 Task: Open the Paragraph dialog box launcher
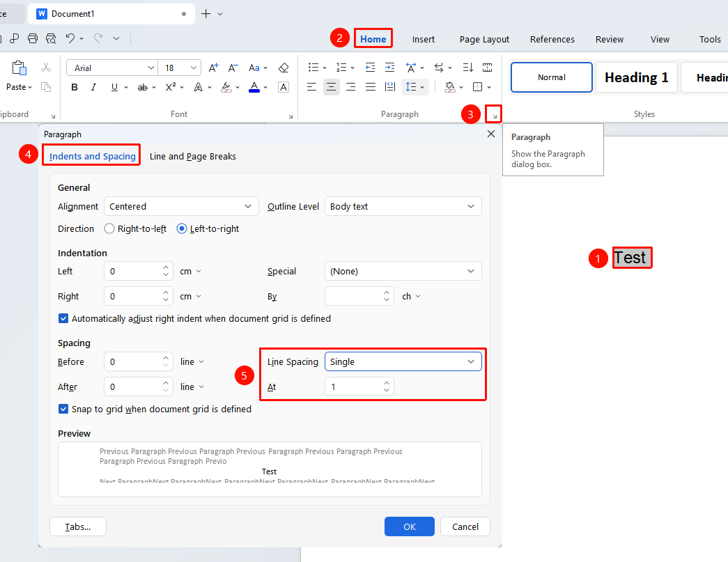(495, 116)
